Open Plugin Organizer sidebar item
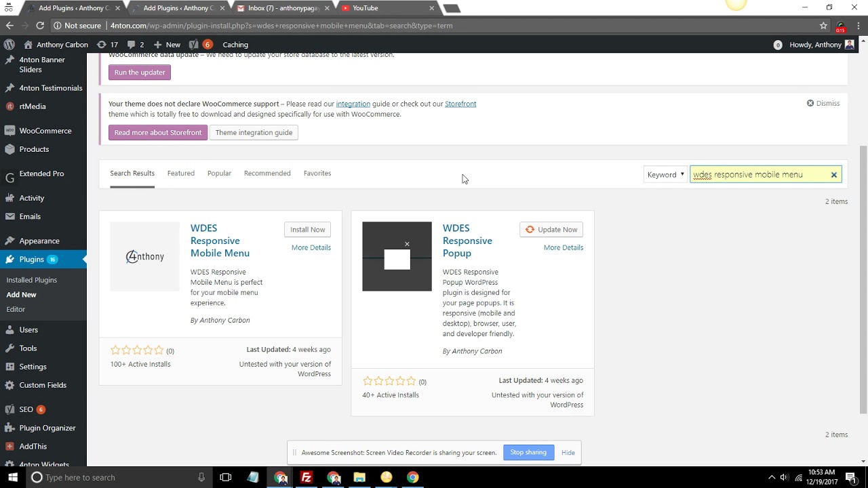 pyautogui.click(x=43, y=428)
